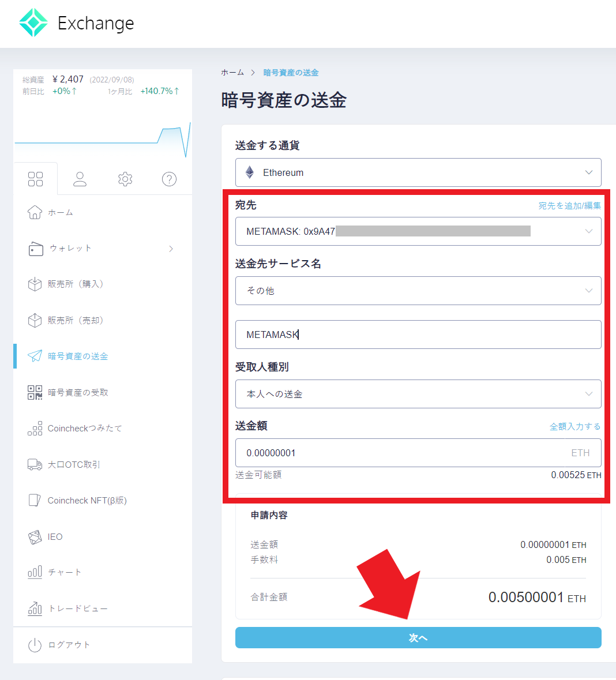
Task: Open the 送金する通貨 Ethereum dropdown
Action: click(x=418, y=172)
